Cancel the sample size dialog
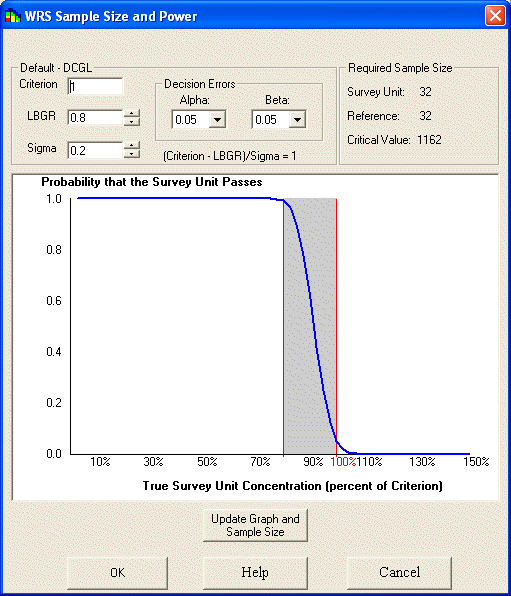This screenshot has width=511, height=596. tap(399, 572)
